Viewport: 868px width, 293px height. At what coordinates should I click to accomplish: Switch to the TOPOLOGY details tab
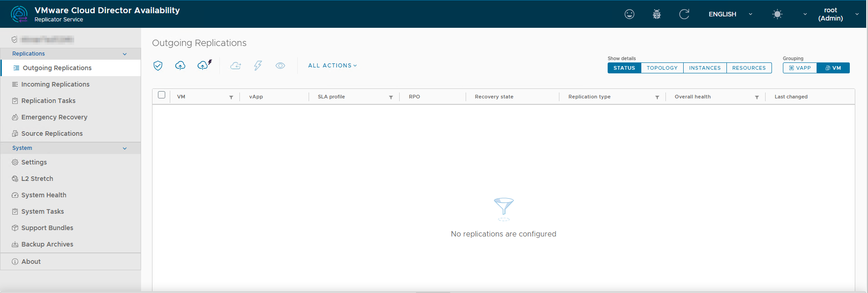click(662, 68)
